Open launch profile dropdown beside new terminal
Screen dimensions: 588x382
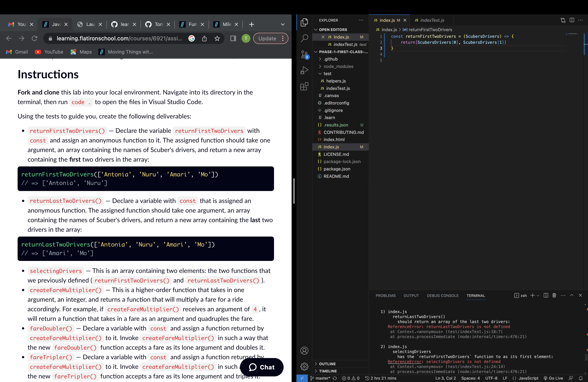pyautogui.click(x=538, y=295)
